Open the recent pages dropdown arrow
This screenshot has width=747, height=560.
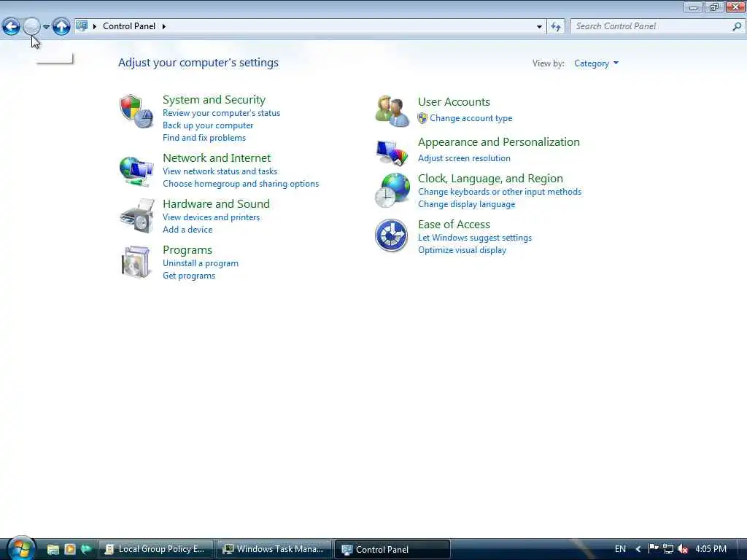(46, 27)
